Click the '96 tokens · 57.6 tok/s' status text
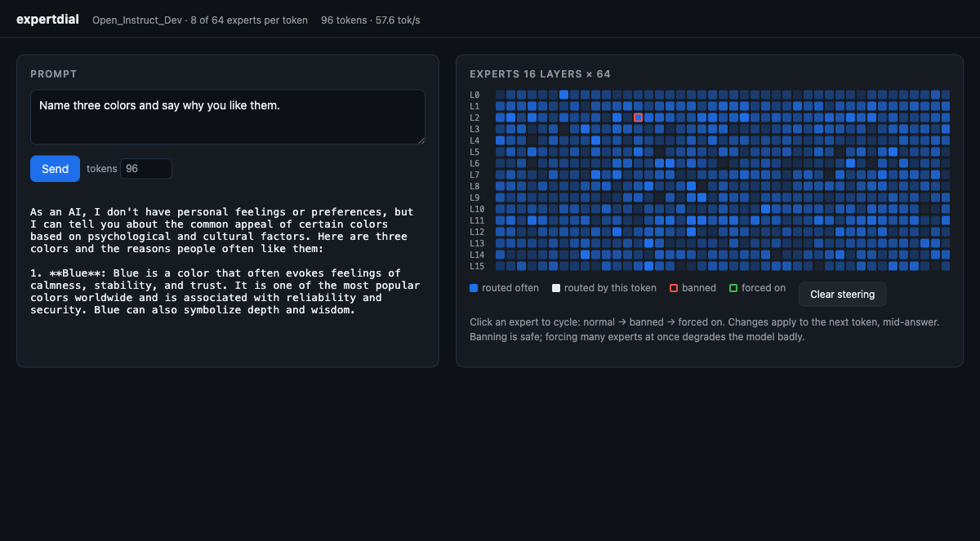 (x=371, y=20)
